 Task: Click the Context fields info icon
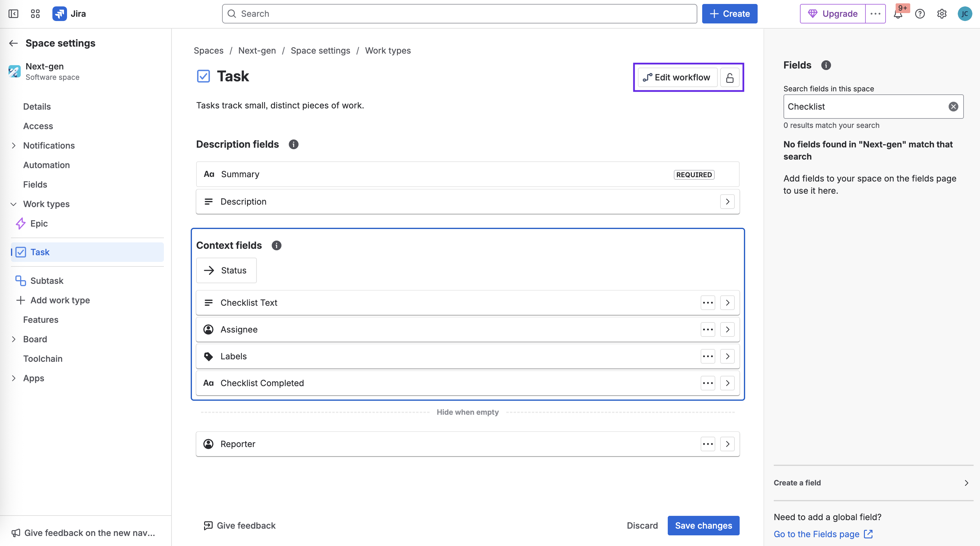276,245
